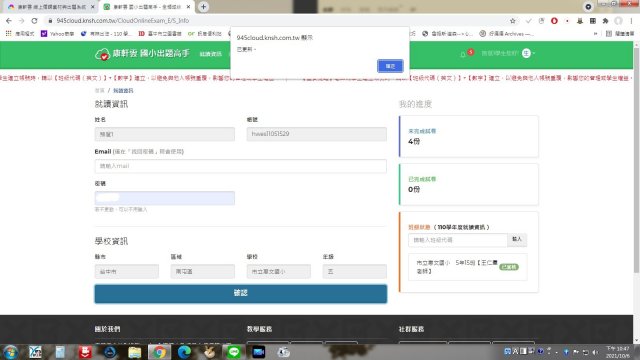Click the taskbar clock showing the date
Screen dimensions: 640x360
(x=617, y=352)
